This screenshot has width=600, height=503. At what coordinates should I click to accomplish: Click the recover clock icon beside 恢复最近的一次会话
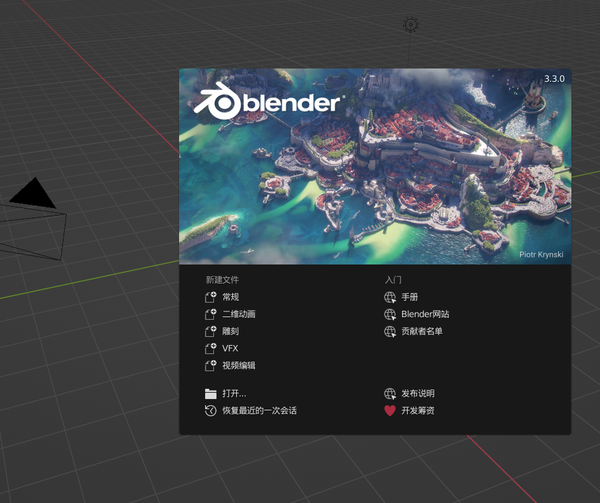click(210, 411)
